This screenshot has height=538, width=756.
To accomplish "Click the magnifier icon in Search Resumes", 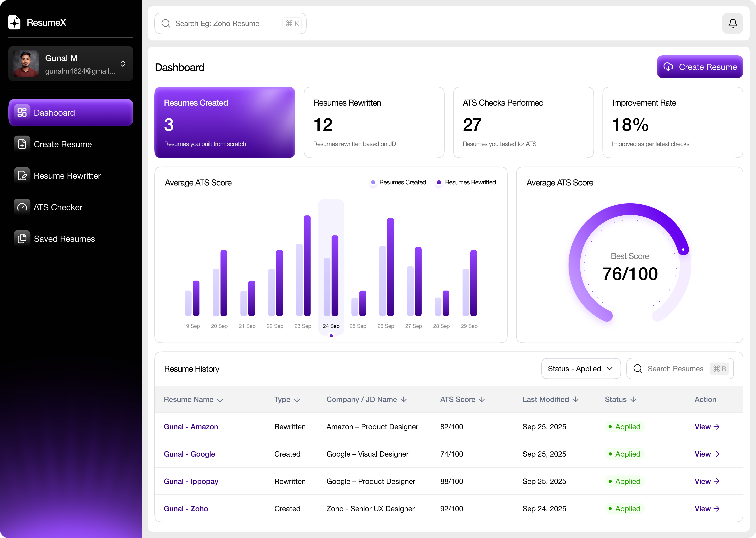I will pyautogui.click(x=638, y=369).
